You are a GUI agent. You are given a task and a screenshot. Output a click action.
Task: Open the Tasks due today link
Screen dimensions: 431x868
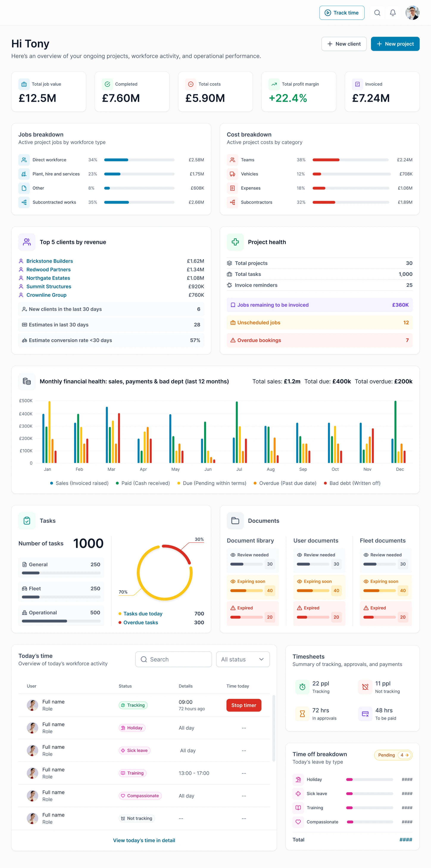coord(143,614)
